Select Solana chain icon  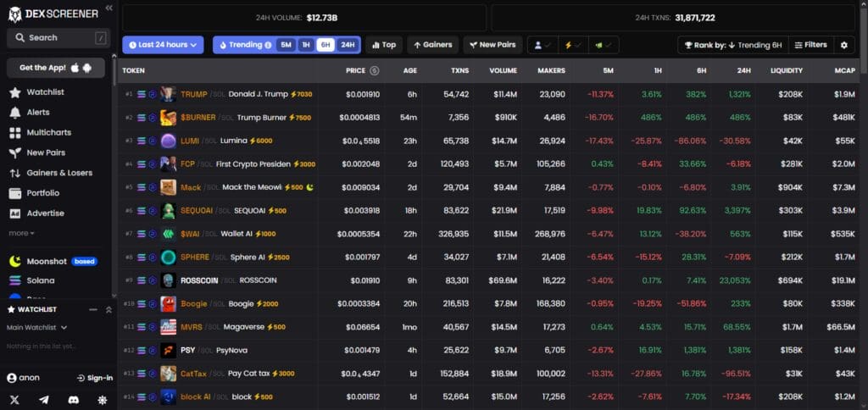(x=15, y=280)
